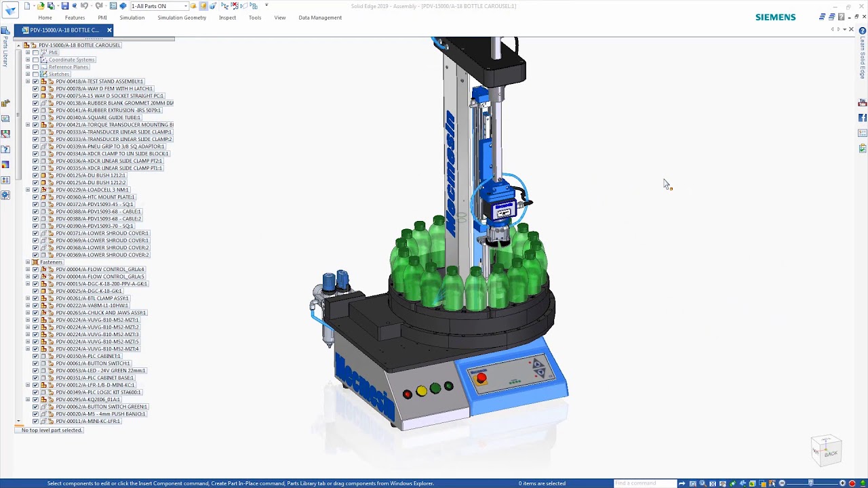
Task: Click the Open file icon in toolbar
Action: click(x=41, y=6)
